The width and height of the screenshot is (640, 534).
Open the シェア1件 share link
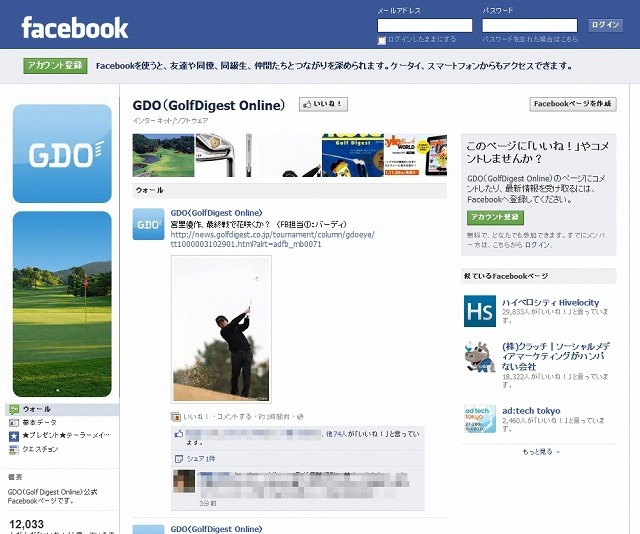tap(201, 459)
